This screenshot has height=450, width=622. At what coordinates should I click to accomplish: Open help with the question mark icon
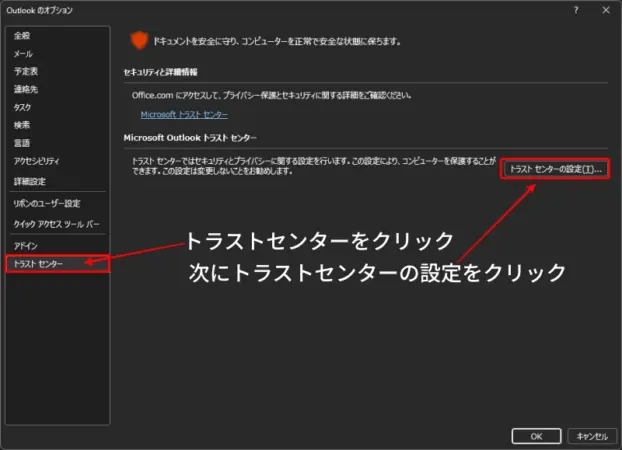point(576,10)
